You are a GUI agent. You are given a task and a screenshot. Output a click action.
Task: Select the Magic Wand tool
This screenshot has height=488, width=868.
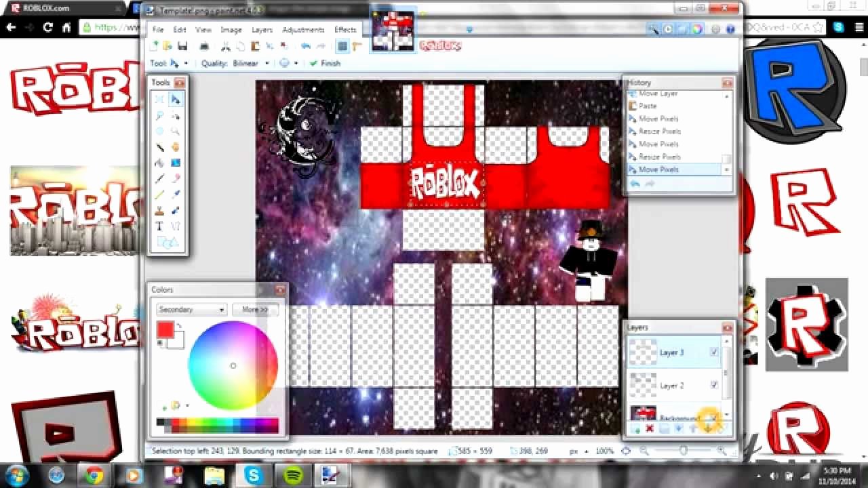[159, 147]
